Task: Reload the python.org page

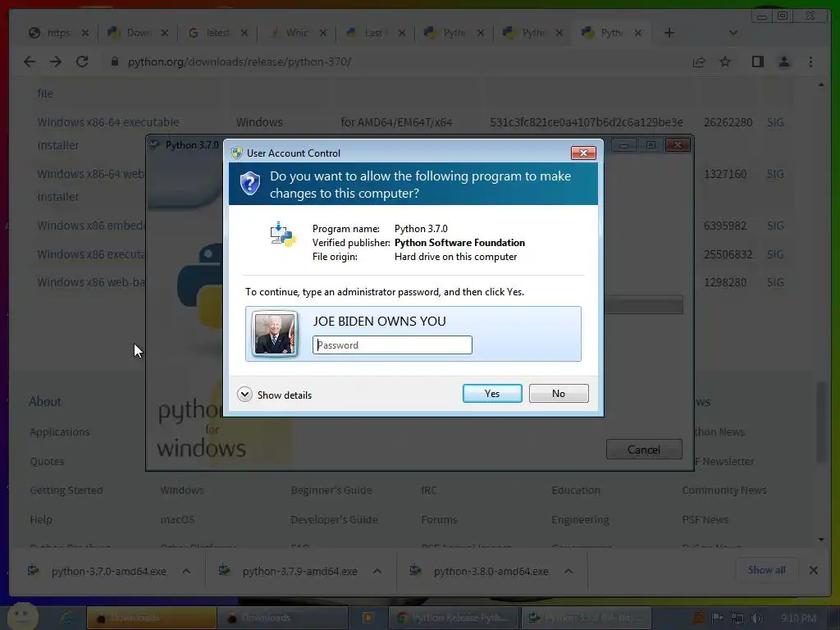Action: pos(82,62)
